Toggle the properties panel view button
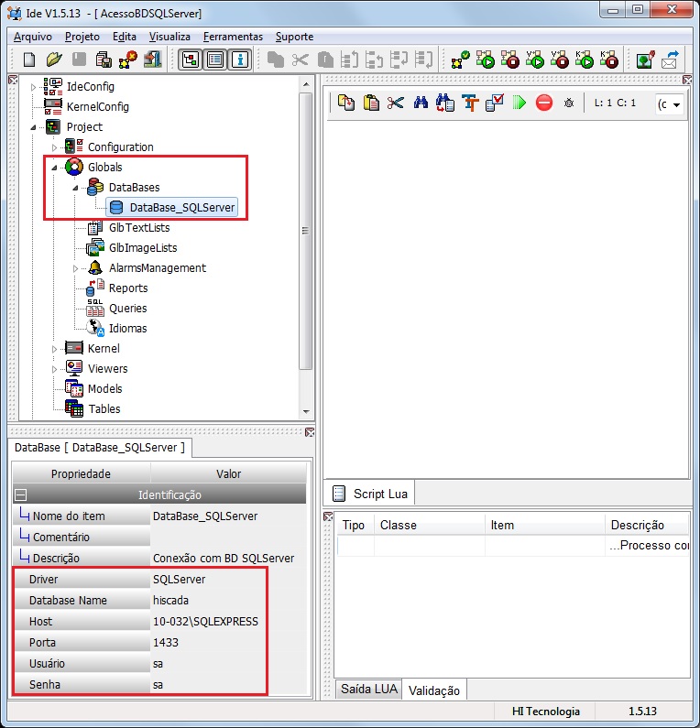Screen dimensions: 700x728 215,60
